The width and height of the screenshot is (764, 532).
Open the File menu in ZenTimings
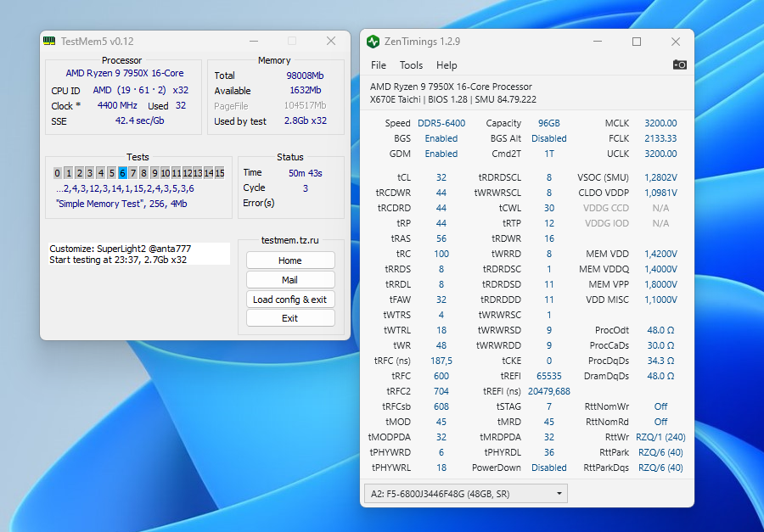379,65
